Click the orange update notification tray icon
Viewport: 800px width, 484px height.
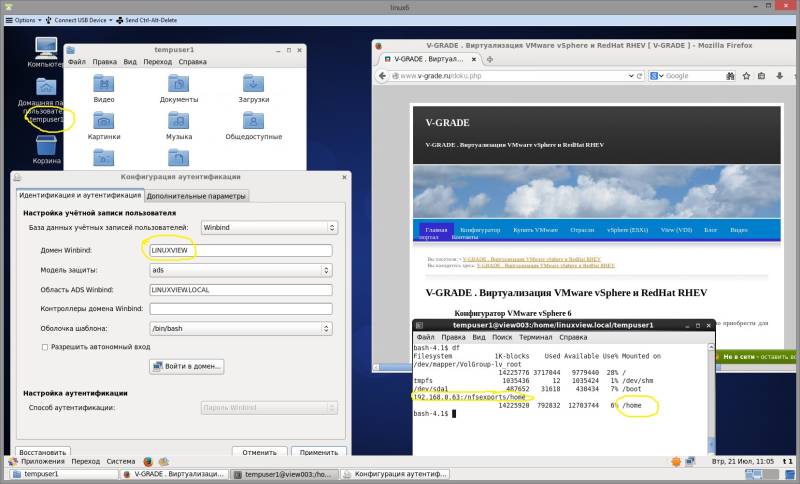(x=676, y=462)
